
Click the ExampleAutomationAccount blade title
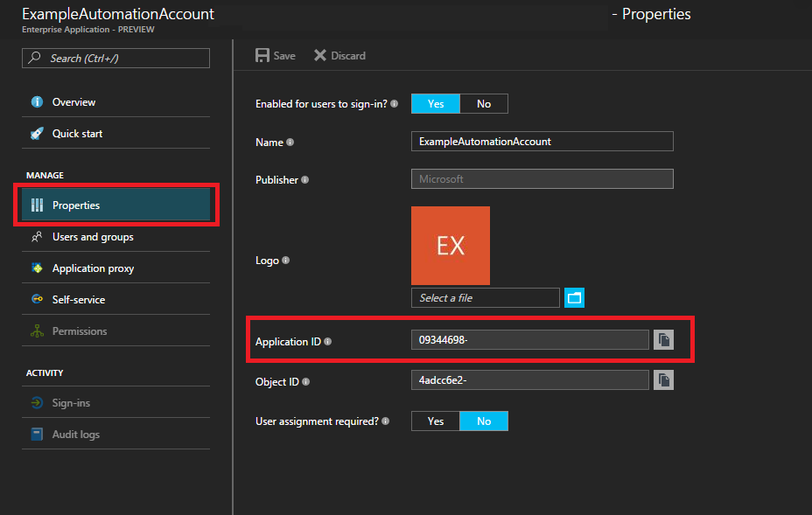click(118, 14)
